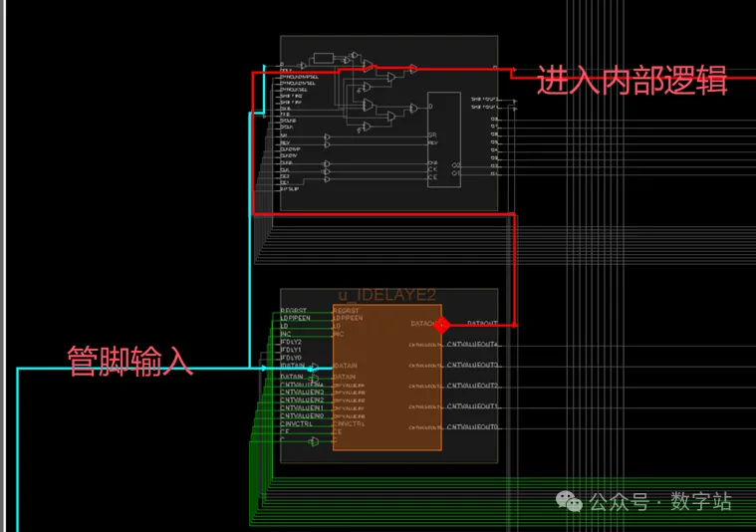
Task: Select the CK pin on the register box
Action: tap(432, 168)
